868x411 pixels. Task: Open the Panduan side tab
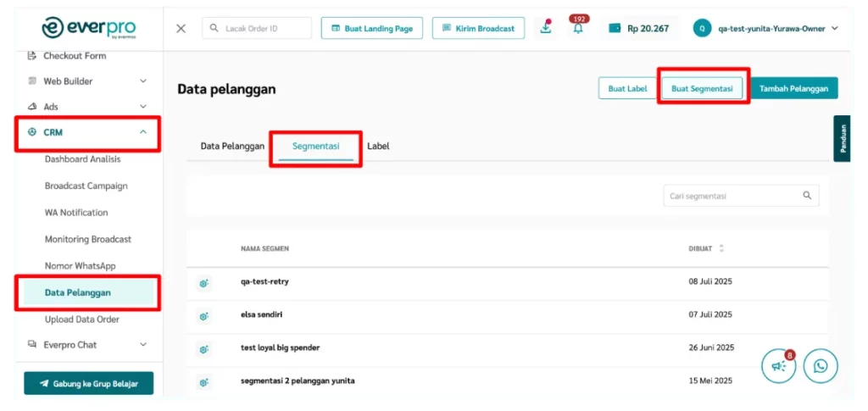pyautogui.click(x=842, y=138)
